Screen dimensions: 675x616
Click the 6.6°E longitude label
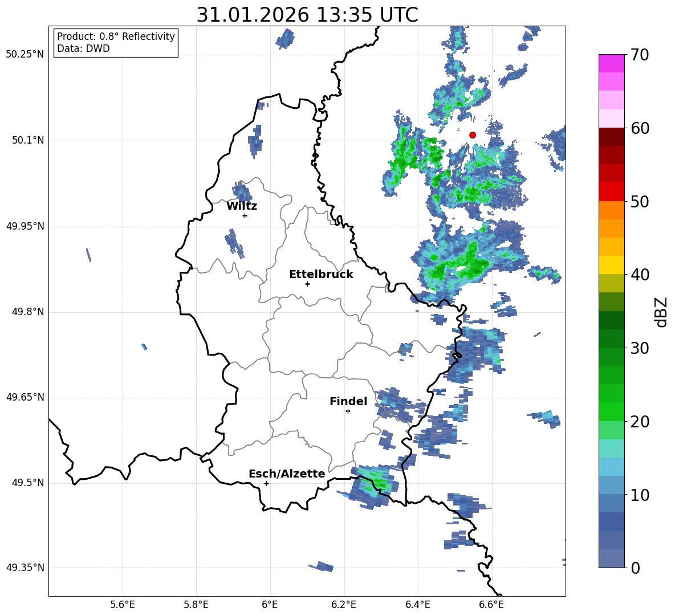491,605
